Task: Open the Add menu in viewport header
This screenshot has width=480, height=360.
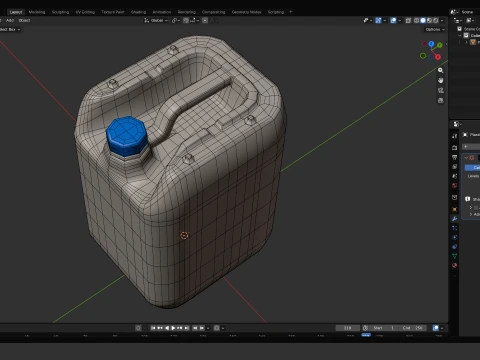Action: [x=10, y=20]
